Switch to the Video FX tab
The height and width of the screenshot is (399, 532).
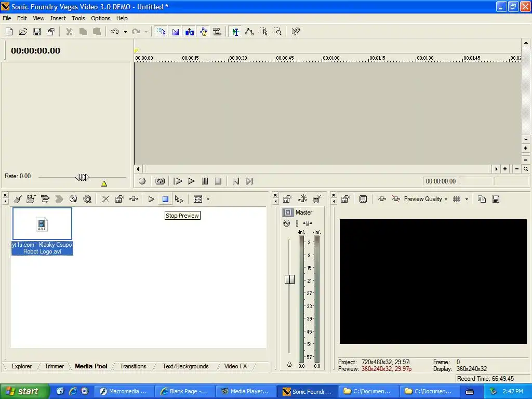[x=235, y=366]
